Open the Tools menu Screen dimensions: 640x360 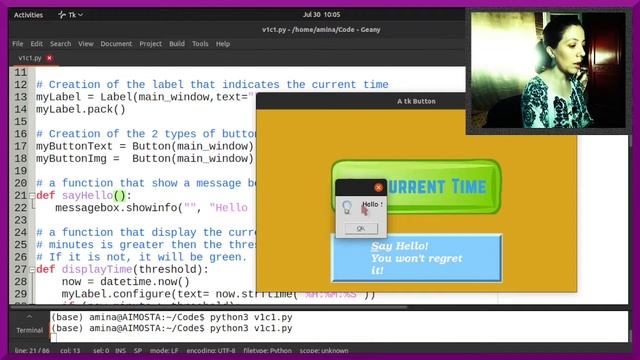(200, 44)
